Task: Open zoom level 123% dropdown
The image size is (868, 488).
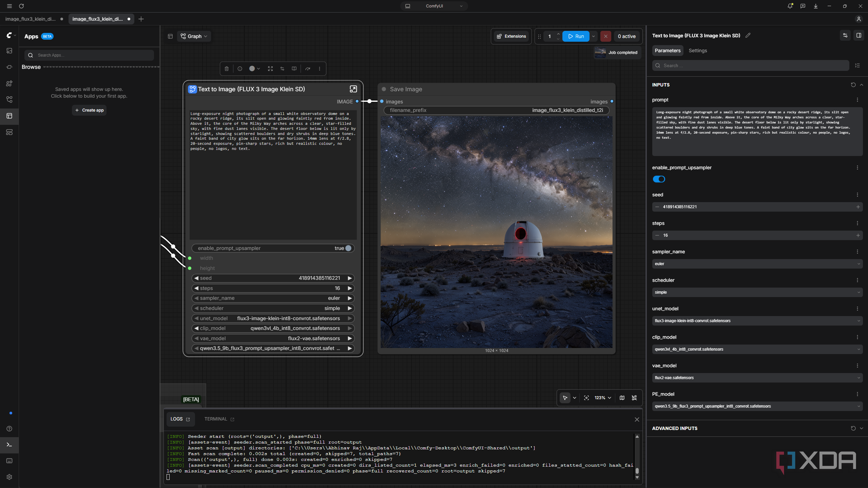Action: tap(603, 398)
